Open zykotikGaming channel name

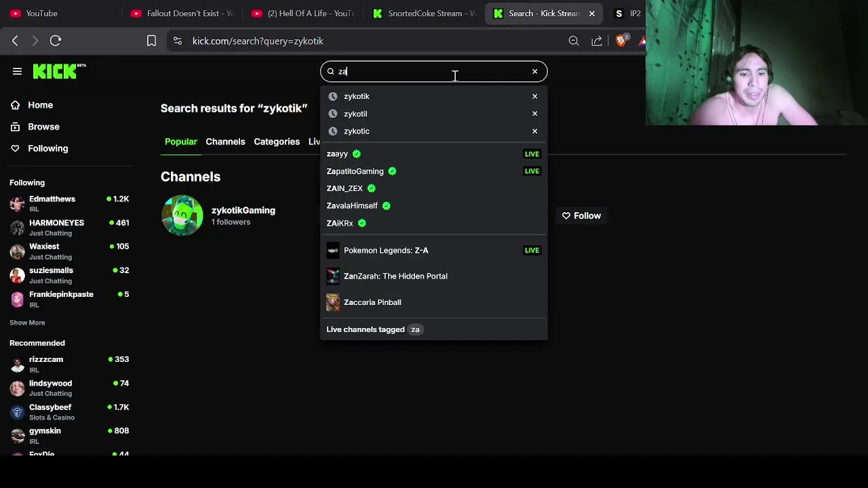click(243, 210)
